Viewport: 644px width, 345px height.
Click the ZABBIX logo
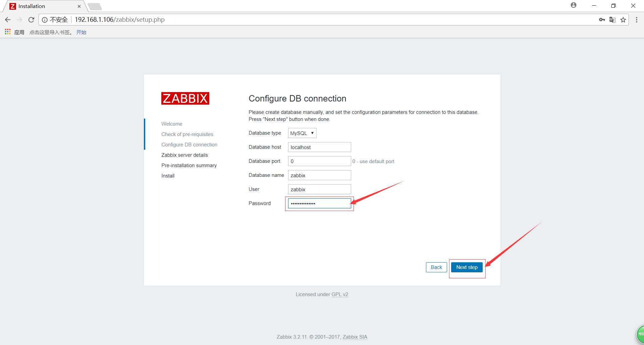[185, 98]
